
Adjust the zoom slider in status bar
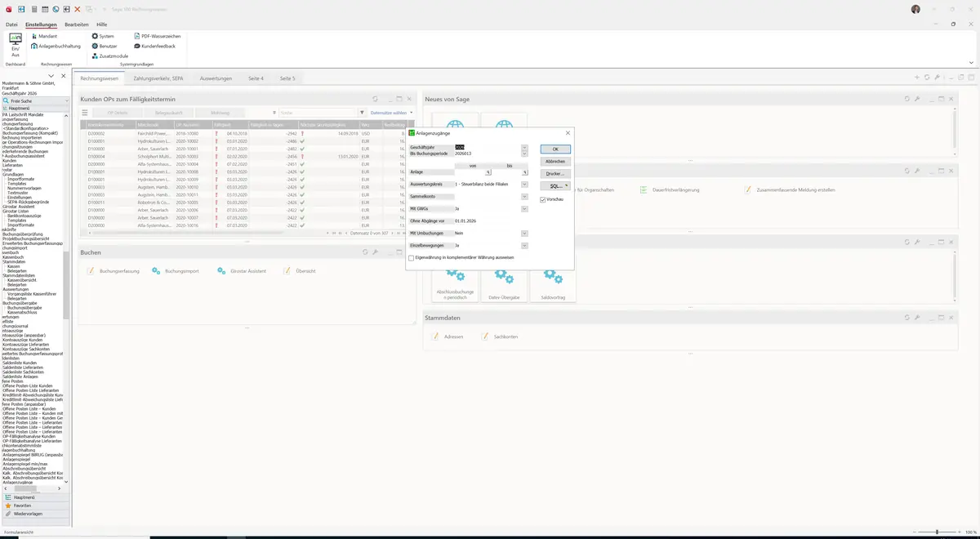pos(936,532)
